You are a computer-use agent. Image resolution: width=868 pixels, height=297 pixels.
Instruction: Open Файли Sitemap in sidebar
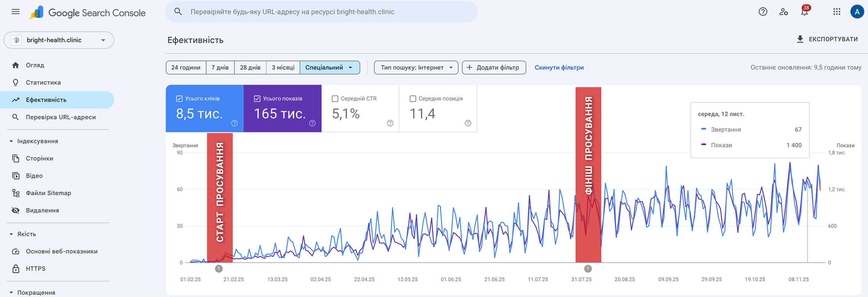coord(48,193)
